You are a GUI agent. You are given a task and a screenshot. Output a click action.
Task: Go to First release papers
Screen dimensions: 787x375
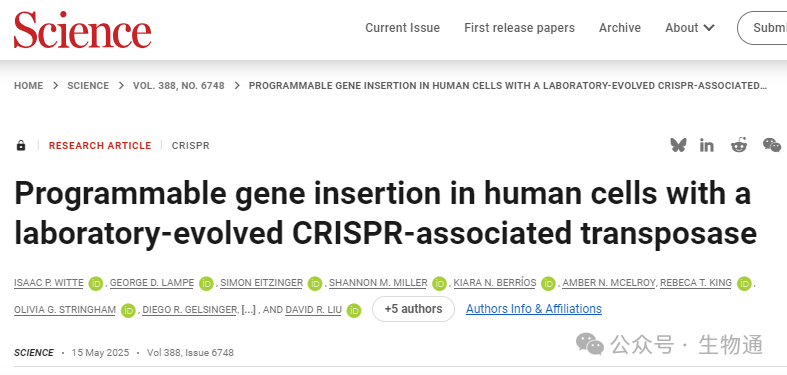tap(519, 28)
